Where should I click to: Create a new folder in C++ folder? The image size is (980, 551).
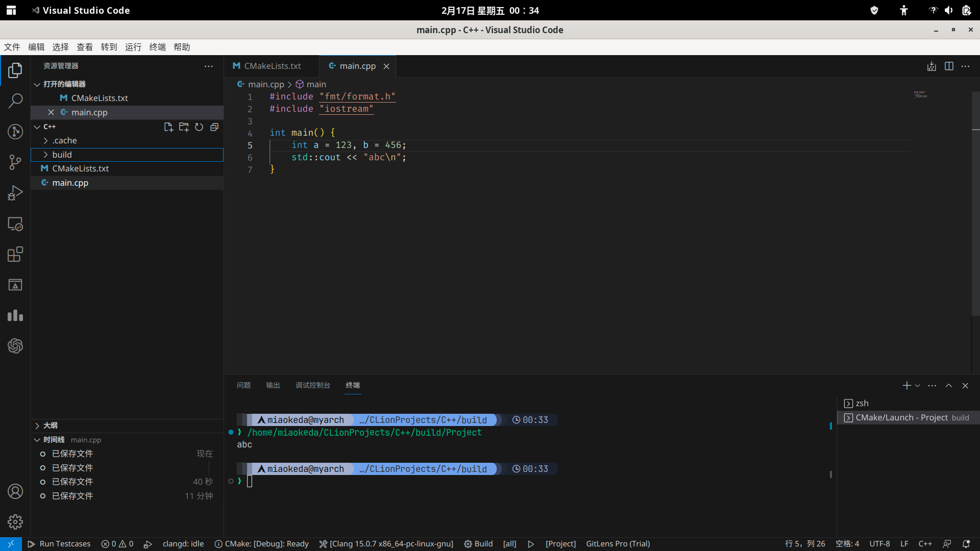point(184,127)
